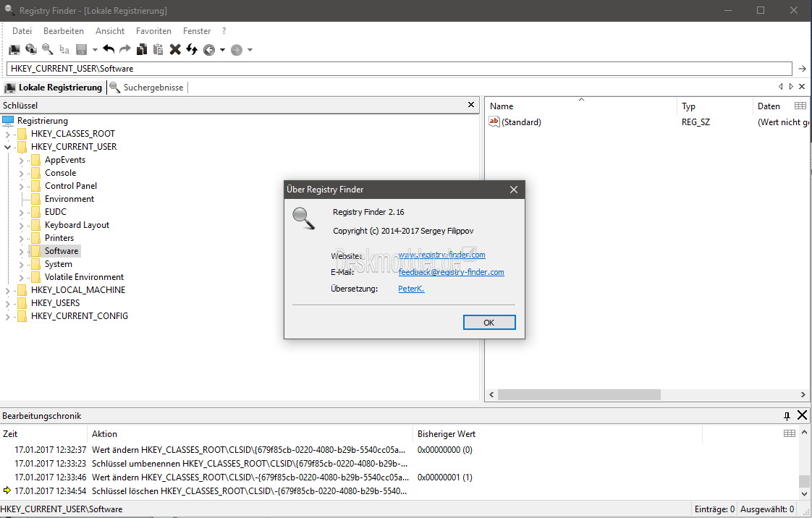
Task: Open the Forward history dropdown arrow
Action: (250, 50)
